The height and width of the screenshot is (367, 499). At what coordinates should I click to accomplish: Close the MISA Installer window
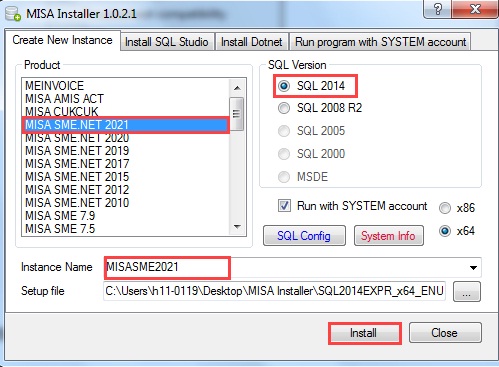(475, 9)
